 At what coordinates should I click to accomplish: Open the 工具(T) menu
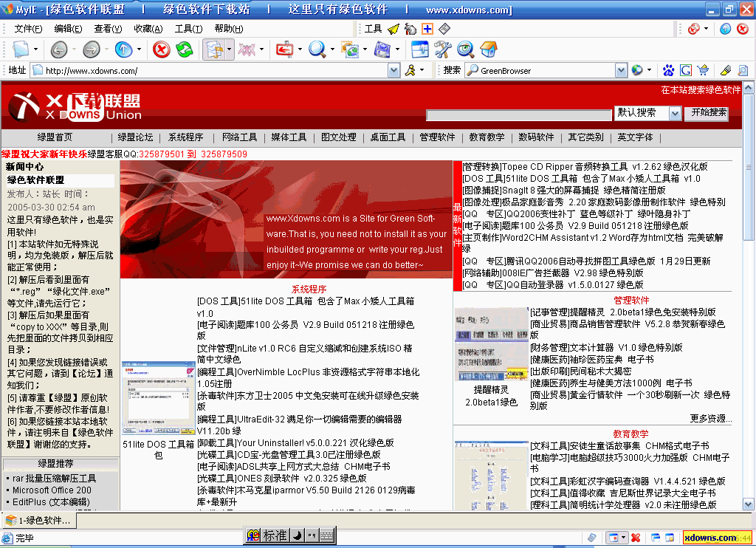click(x=188, y=29)
